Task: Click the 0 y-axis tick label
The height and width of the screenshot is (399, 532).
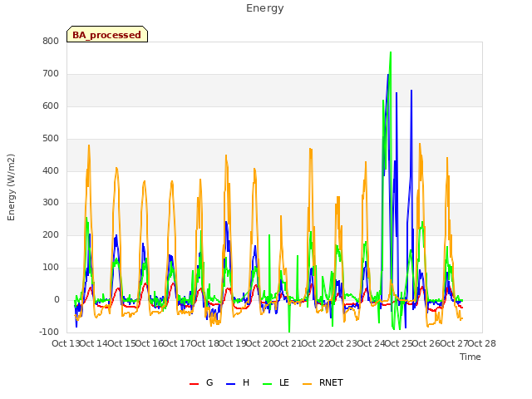Action: click(x=57, y=300)
